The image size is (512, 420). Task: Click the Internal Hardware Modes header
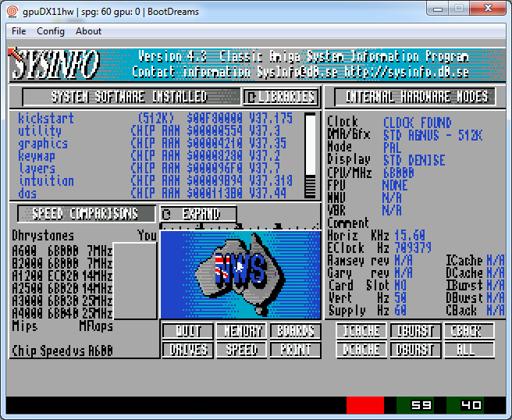click(x=415, y=97)
